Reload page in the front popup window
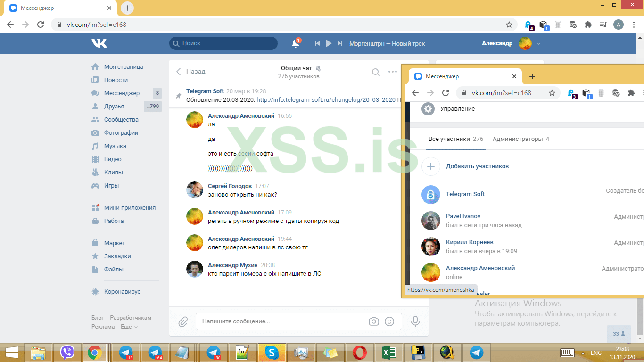The height and width of the screenshot is (362, 644). click(446, 93)
